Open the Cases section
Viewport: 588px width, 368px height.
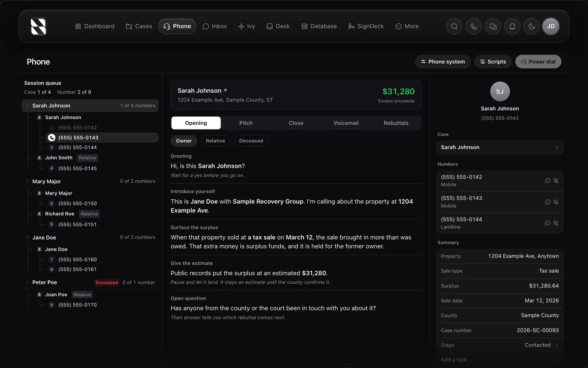tap(139, 26)
